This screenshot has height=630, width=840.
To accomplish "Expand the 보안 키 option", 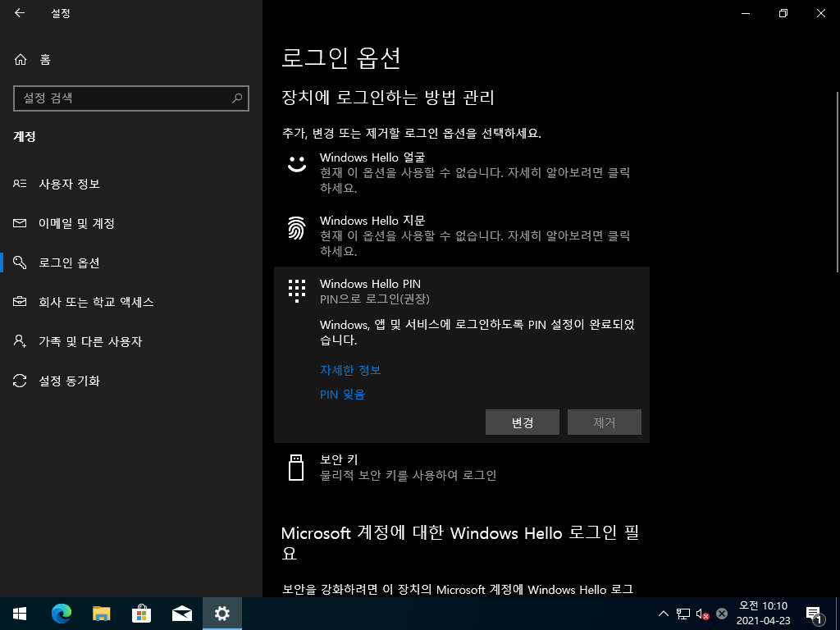I will coord(461,468).
